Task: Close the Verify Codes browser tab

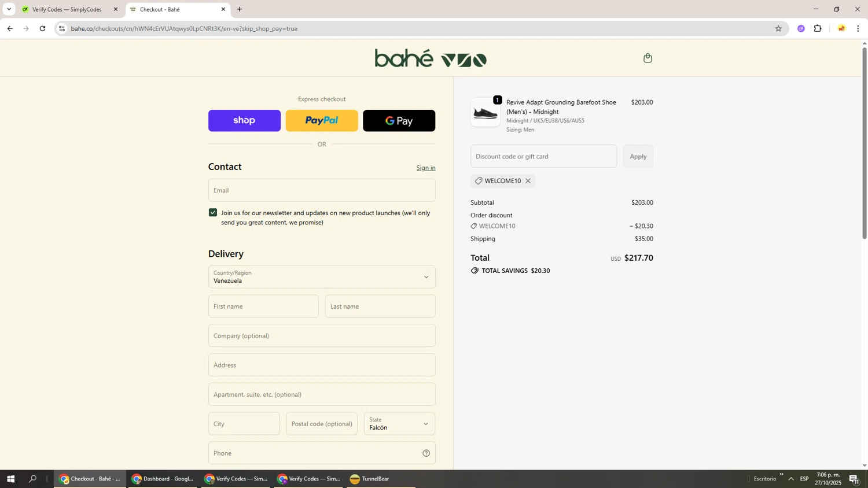Action: (115, 9)
